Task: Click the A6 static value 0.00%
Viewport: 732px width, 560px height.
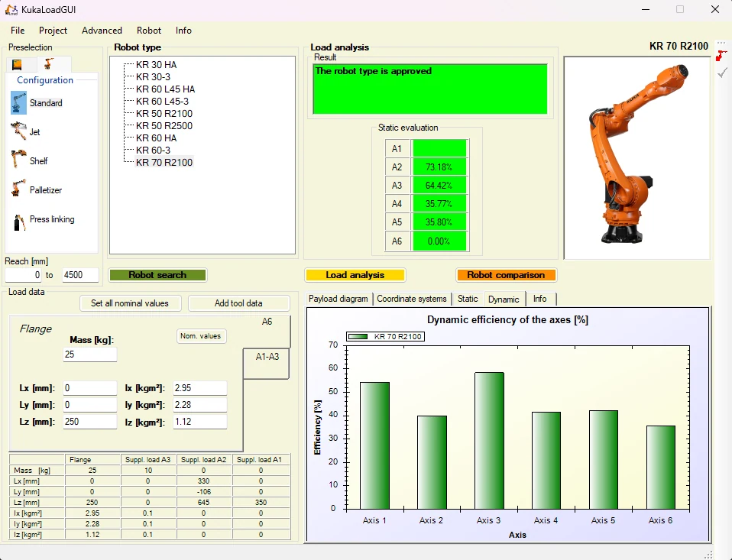Action: point(439,241)
